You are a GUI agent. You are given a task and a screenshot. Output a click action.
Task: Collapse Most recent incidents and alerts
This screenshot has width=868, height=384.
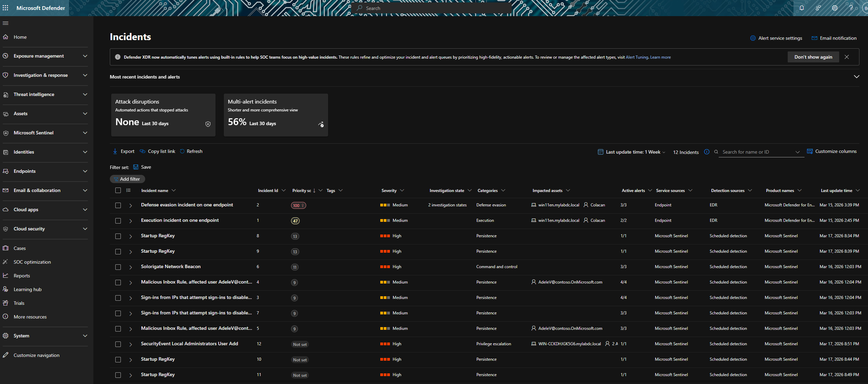(856, 77)
